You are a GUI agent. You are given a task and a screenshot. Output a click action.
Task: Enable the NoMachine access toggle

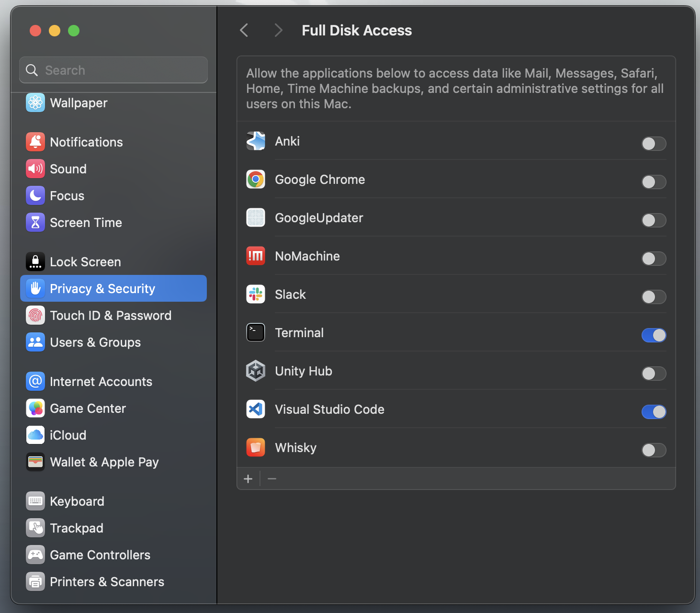pyautogui.click(x=654, y=259)
